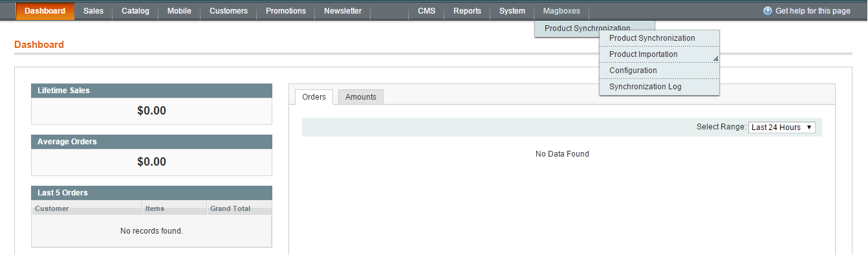Open the Newsletter menu

(343, 11)
